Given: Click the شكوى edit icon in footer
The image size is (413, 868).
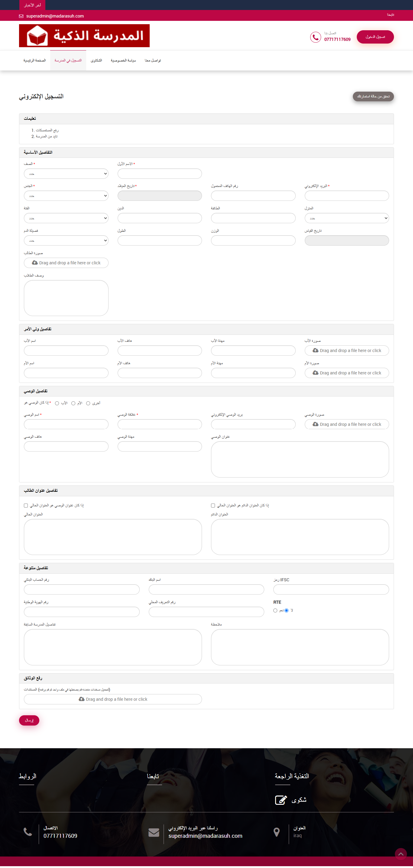Looking at the screenshot, I should point(281,800).
